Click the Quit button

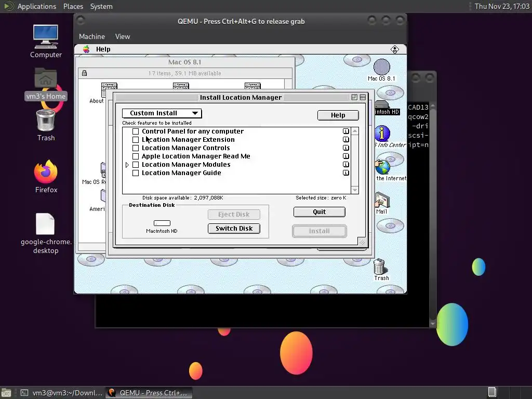point(320,212)
